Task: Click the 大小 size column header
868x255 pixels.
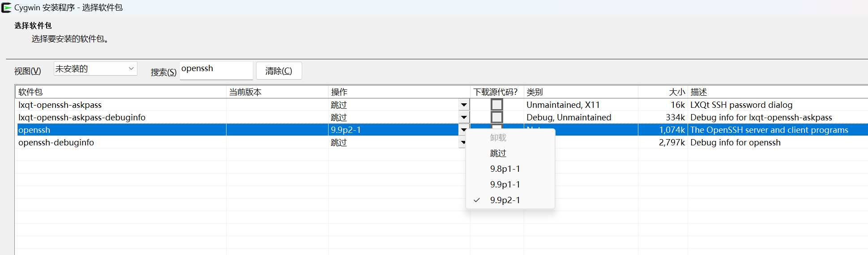Action: 676,92
